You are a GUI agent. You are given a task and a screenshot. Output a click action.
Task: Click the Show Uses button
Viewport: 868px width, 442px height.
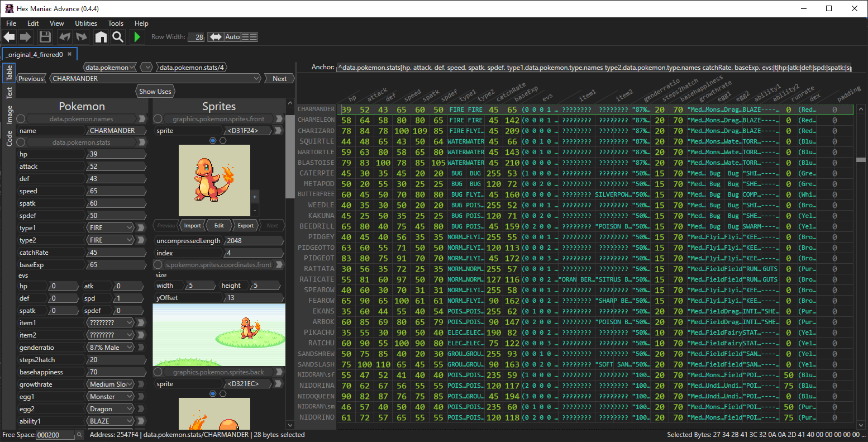pos(155,92)
